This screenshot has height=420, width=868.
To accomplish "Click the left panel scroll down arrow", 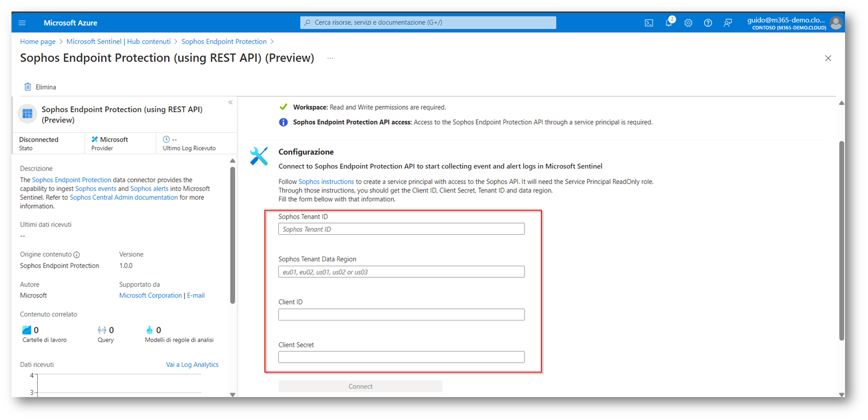I will click(x=232, y=394).
